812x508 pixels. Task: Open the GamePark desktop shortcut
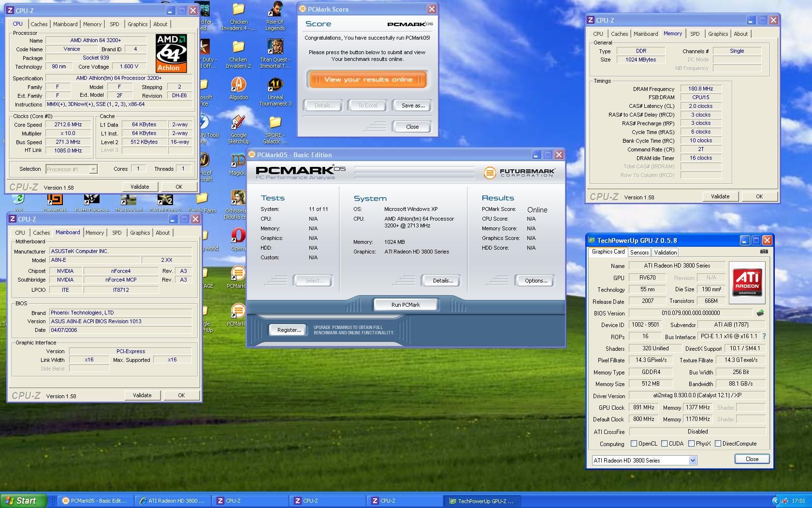click(x=55, y=202)
